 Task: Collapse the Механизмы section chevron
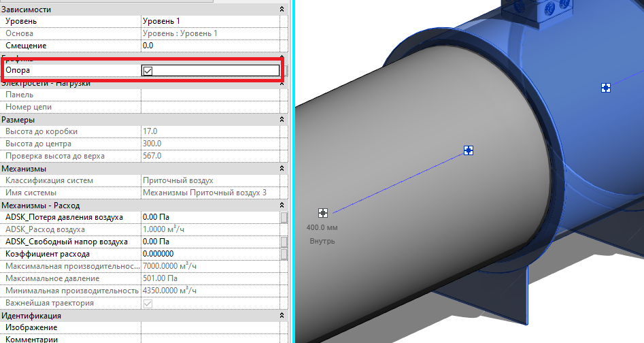[x=282, y=168]
